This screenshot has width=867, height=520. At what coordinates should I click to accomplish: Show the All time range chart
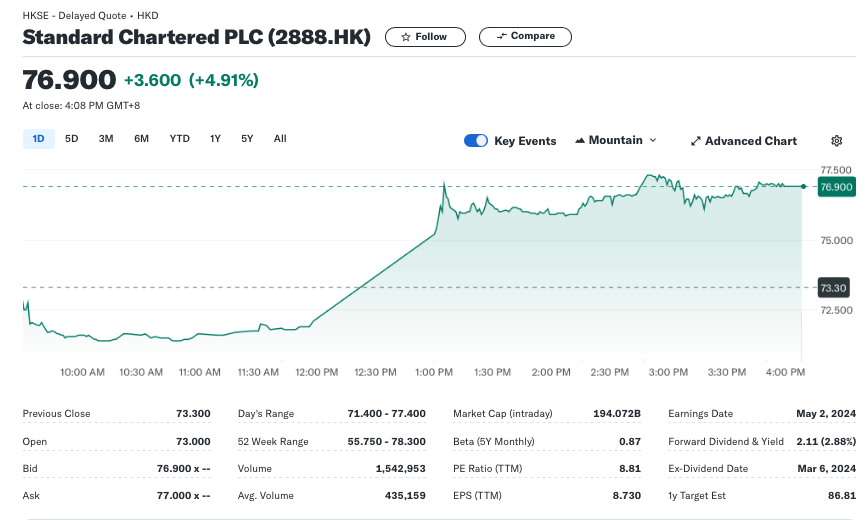[280, 139]
